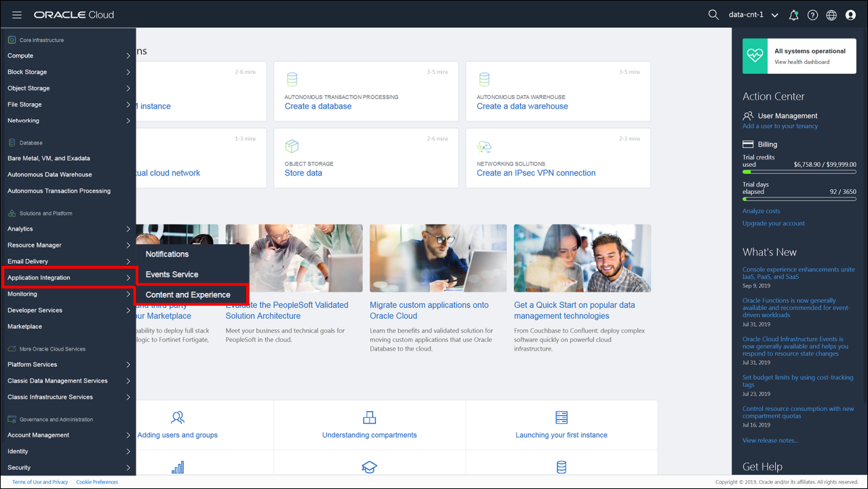Viewport: 868px width, 489px height.
Task: Expand the Compute submenu
Action: pos(68,56)
